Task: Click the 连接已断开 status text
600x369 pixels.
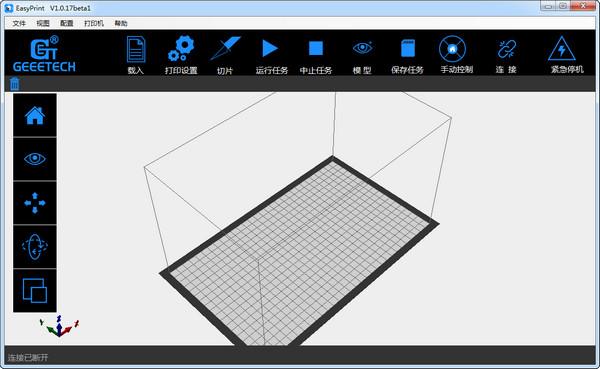Action: 28,358
